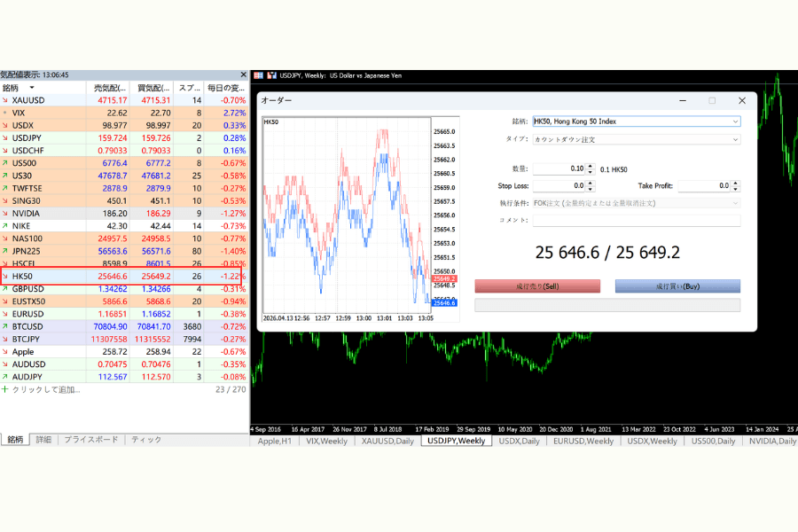
Task: Open the ティック tab in Market Watch
Action: click(146, 440)
